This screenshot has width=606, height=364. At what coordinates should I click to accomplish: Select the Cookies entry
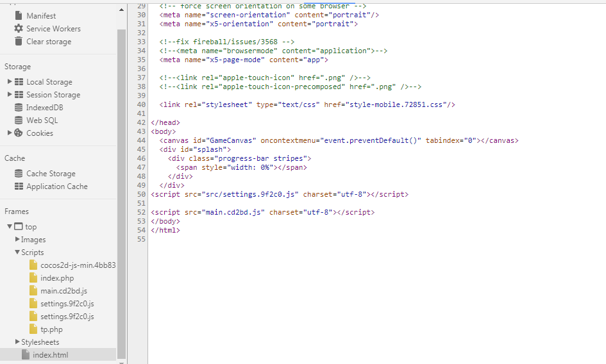pos(40,133)
